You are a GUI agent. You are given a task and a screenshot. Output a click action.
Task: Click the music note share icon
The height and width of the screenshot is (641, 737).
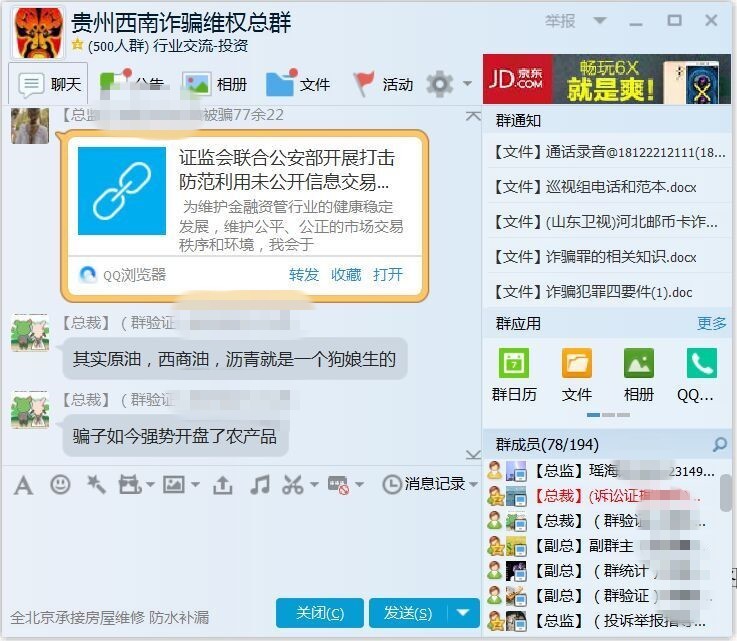point(260,485)
